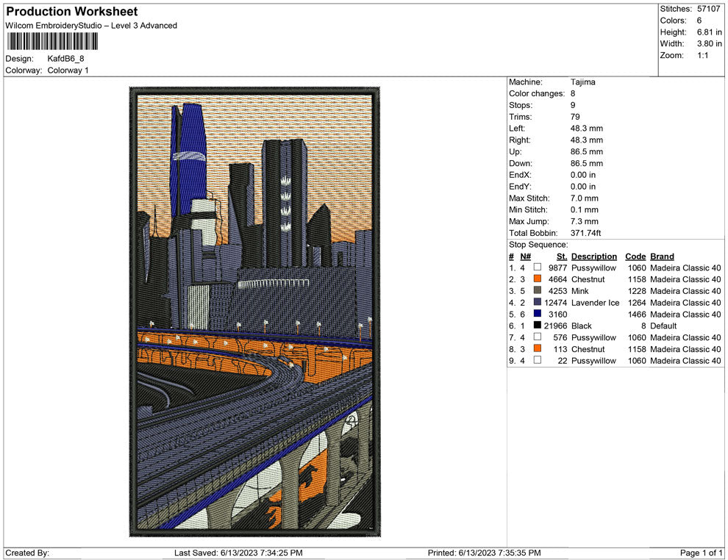The image size is (728, 560).
Task: Click 'Chestnut' in the 113-stitch row
Action: pyautogui.click(x=588, y=349)
